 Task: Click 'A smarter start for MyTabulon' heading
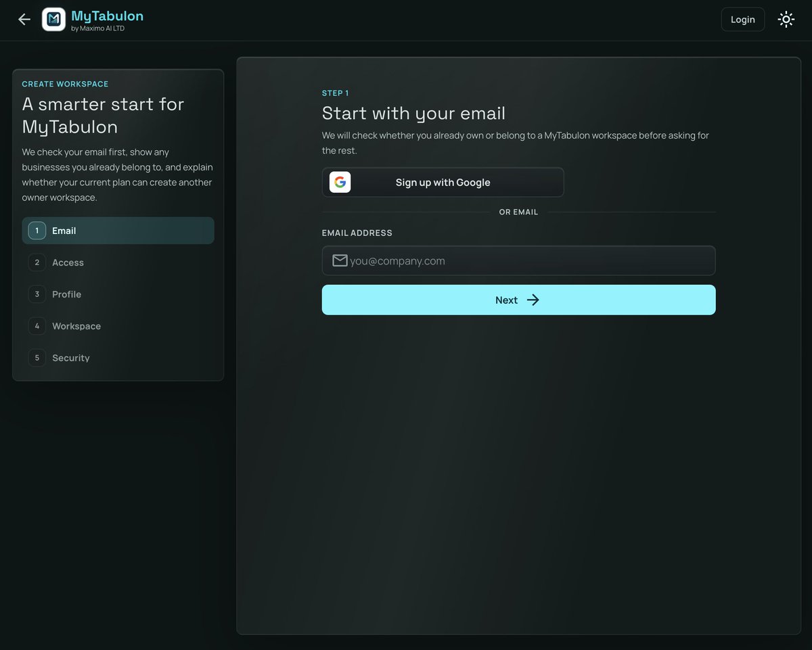coord(103,115)
